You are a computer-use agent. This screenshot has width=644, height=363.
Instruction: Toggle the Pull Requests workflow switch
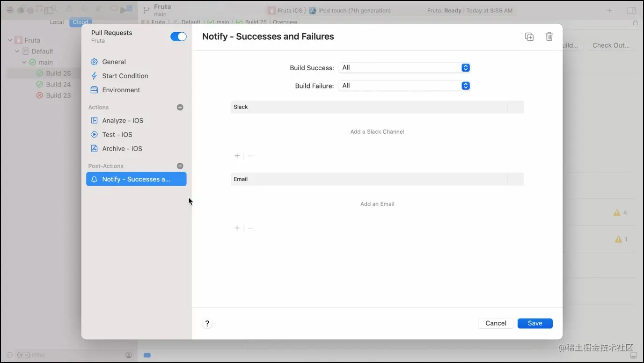pyautogui.click(x=178, y=36)
